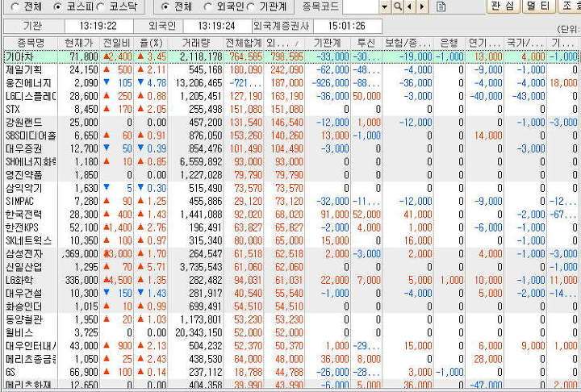The width and height of the screenshot is (581, 392).
Task: Sort by the 종목명 column header
Action: click(31, 43)
